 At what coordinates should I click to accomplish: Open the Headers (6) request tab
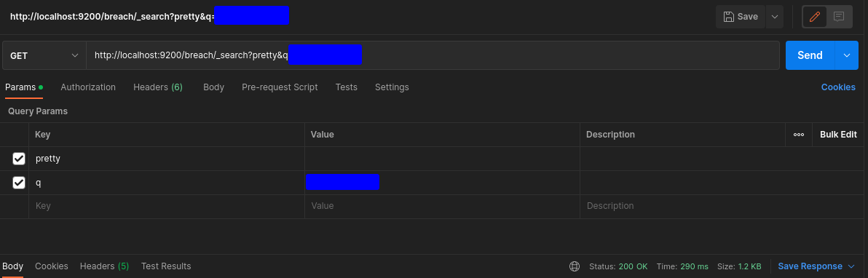158,87
